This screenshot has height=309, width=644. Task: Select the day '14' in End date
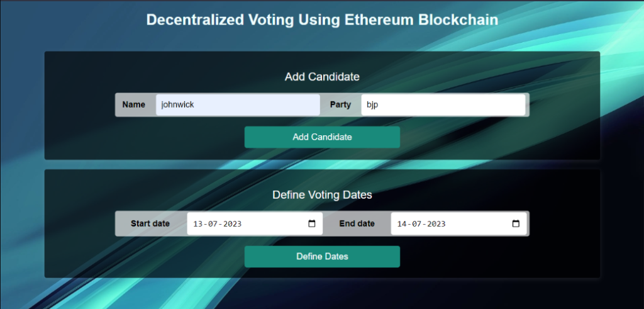click(x=402, y=224)
